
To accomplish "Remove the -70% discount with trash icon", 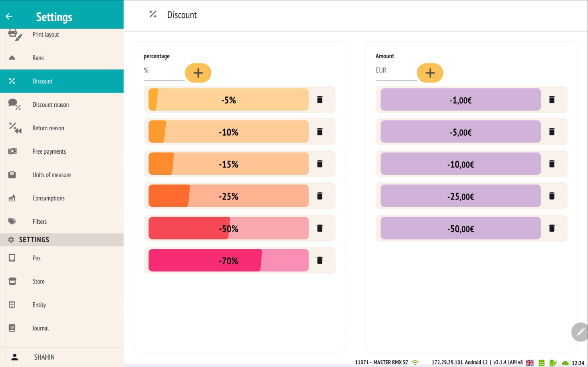I will click(x=319, y=260).
